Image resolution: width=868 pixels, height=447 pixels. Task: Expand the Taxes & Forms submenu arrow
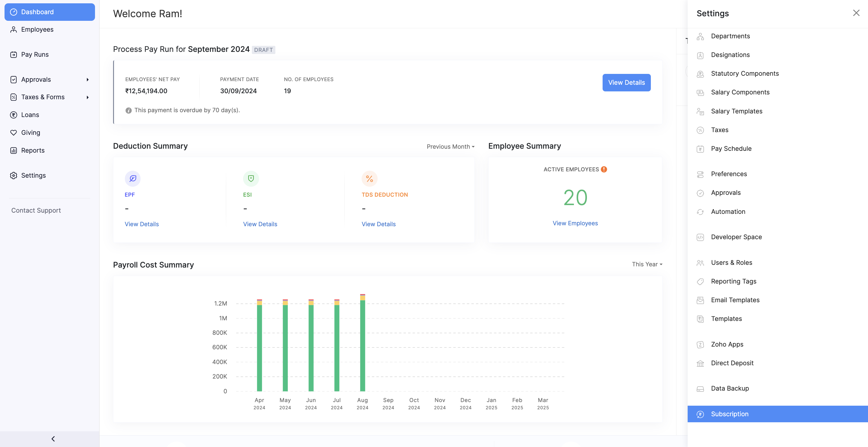coord(87,97)
